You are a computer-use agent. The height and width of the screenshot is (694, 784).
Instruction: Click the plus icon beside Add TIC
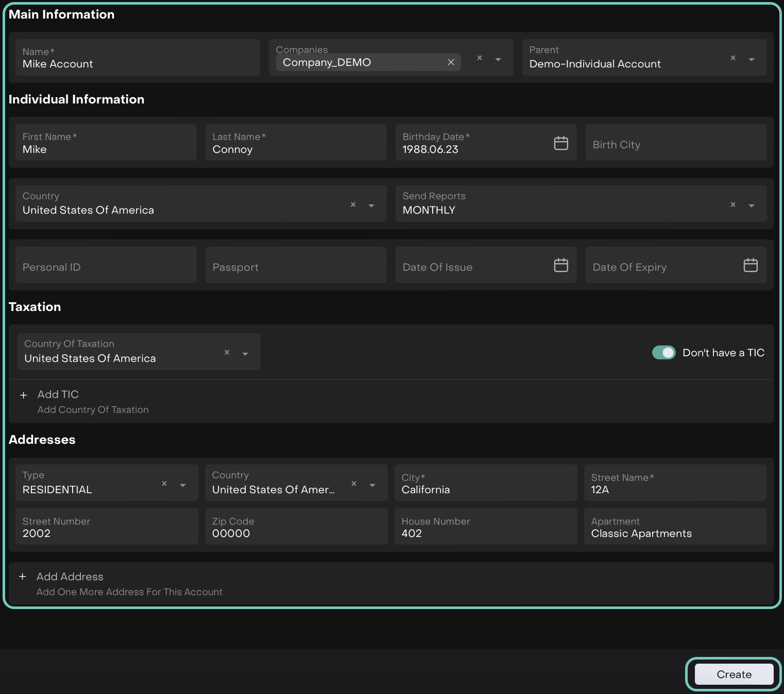(23, 395)
